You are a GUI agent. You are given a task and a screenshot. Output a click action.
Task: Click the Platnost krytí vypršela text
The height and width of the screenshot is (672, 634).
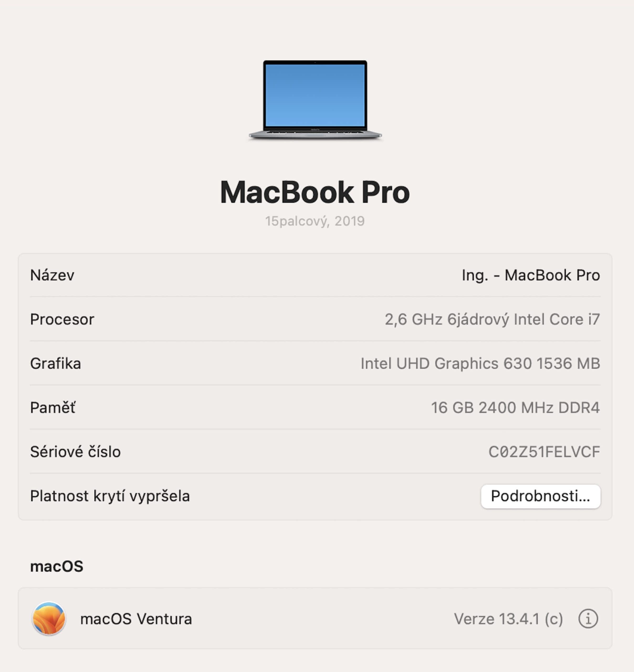(110, 496)
